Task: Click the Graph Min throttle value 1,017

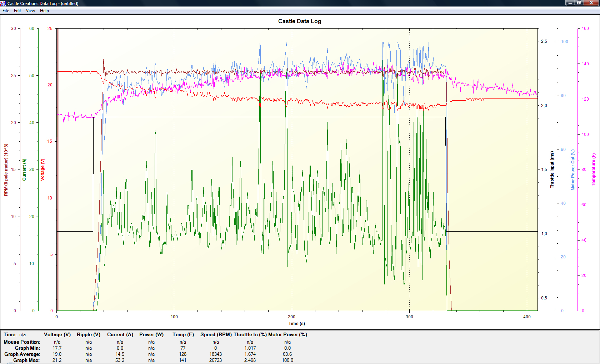Action: (250, 348)
